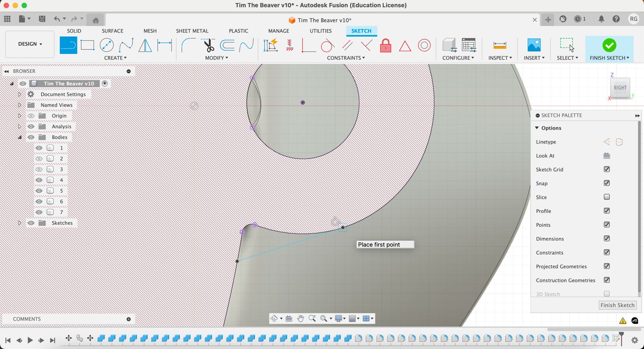
Task: Select the Trim scissors tool
Action: click(x=208, y=45)
